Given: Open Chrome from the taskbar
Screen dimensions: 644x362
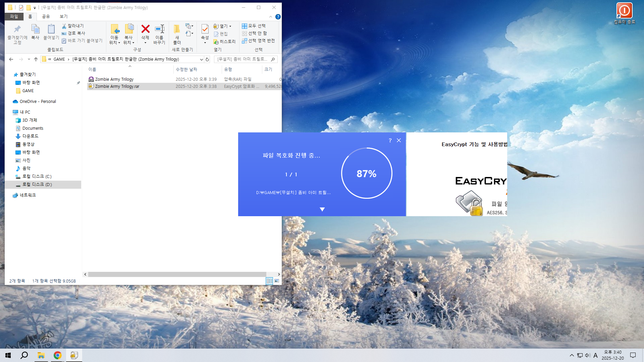Looking at the screenshot, I should (58, 355).
